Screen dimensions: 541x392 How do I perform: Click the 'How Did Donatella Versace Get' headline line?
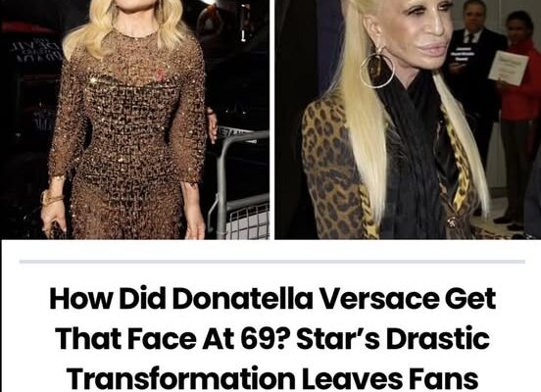[x=272, y=298]
